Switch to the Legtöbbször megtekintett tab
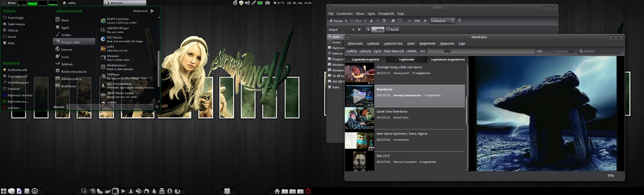The height and width of the screenshot is (195, 644). click(448, 60)
